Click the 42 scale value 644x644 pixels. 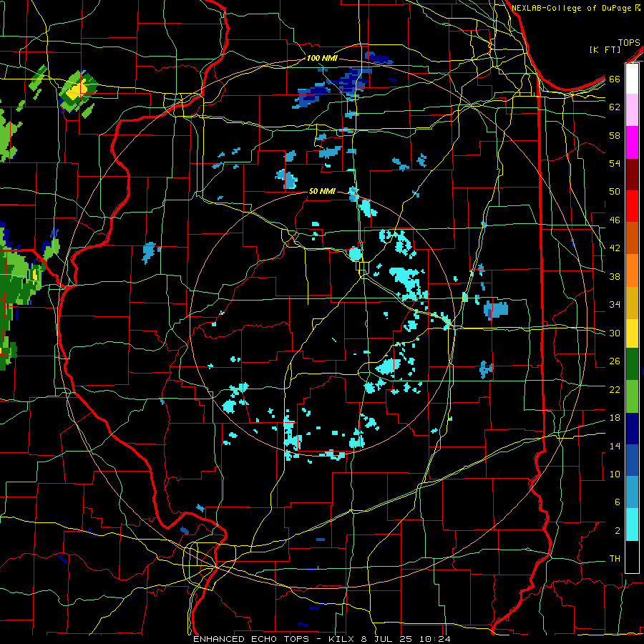[x=615, y=248]
